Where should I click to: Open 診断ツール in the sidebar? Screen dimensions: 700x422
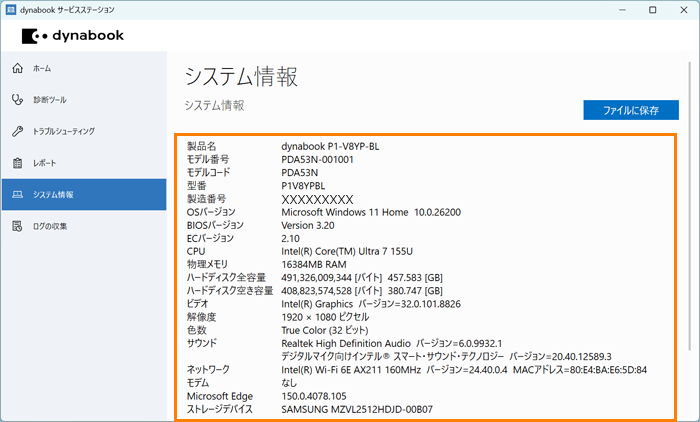click(84, 100)
